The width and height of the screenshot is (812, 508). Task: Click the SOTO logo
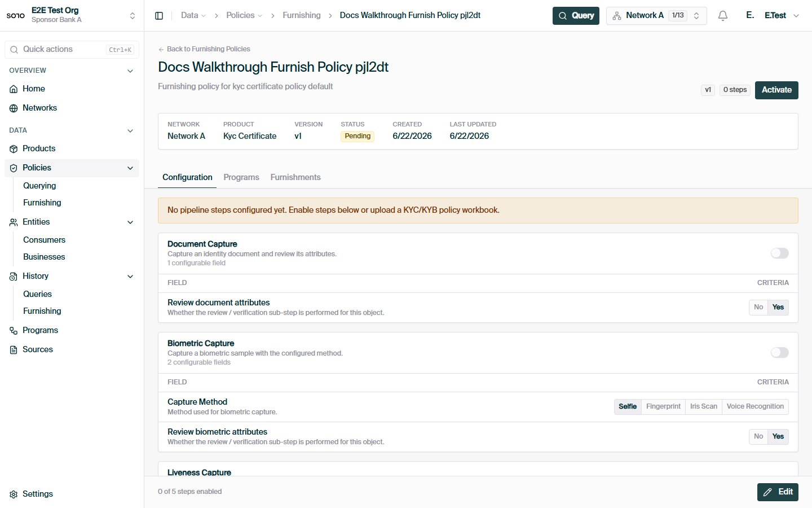tap(16, 15)
